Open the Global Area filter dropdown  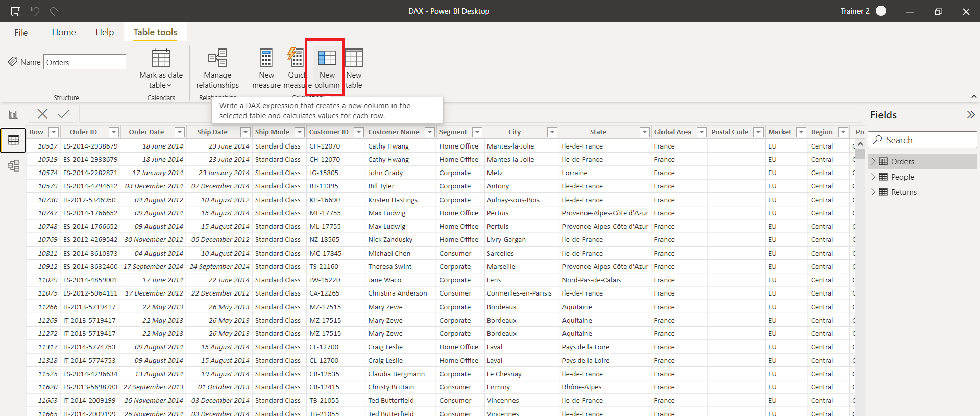pos(702,132)
